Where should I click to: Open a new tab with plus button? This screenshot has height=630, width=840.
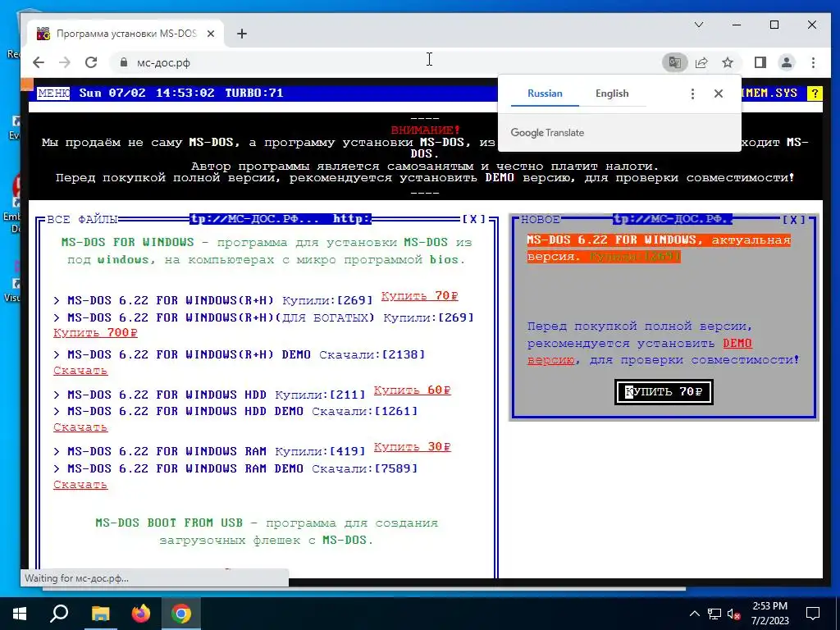tap(242, 34)
